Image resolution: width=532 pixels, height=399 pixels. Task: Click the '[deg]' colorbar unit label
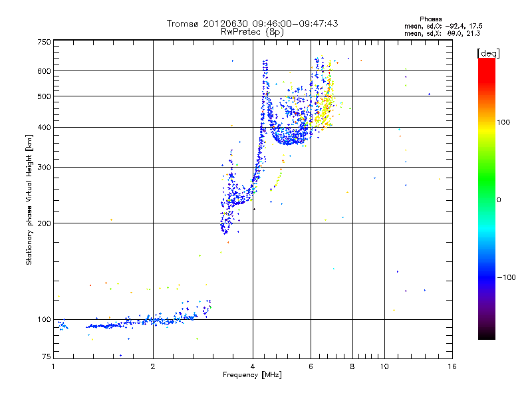click(488, 53)
